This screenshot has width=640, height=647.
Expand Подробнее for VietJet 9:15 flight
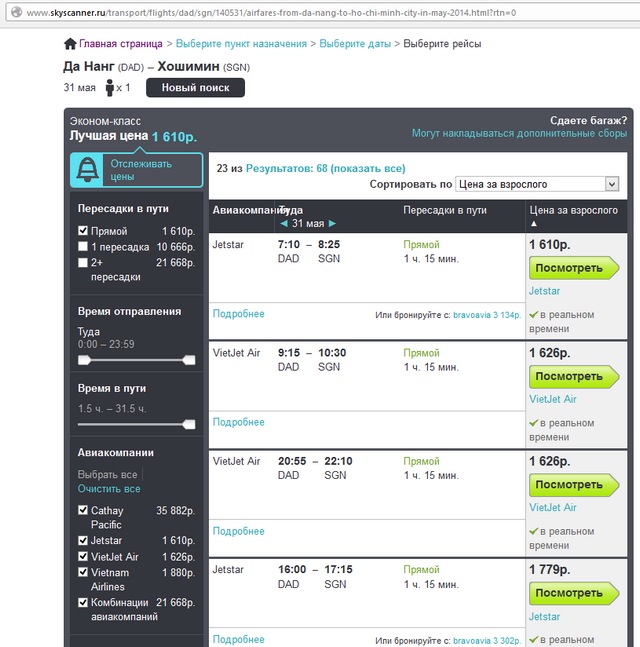click(x=239, y=422)
